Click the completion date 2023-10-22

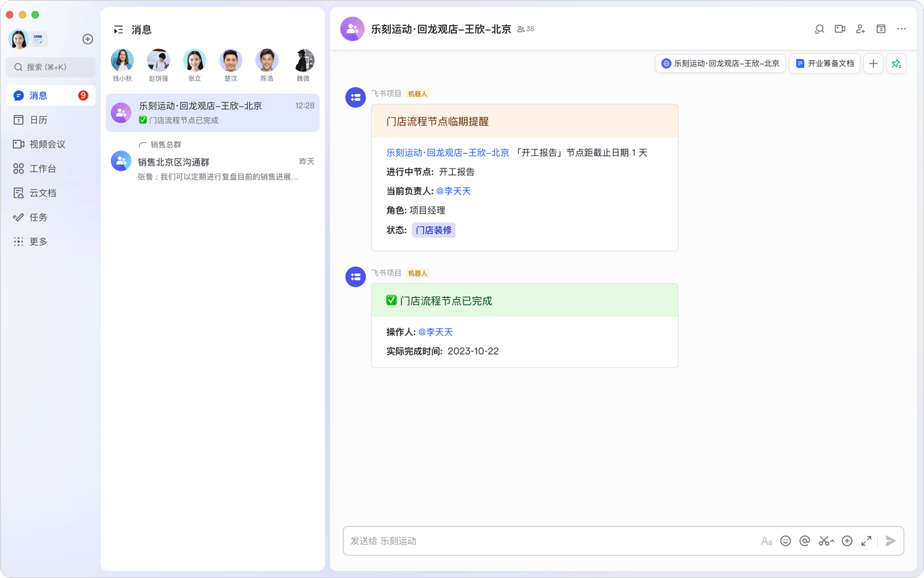(x=473, y=351)
